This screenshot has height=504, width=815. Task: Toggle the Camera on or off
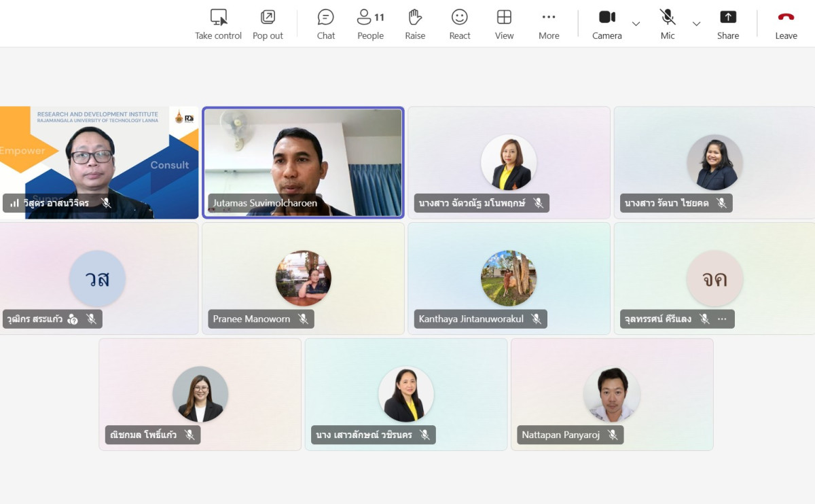606,24
